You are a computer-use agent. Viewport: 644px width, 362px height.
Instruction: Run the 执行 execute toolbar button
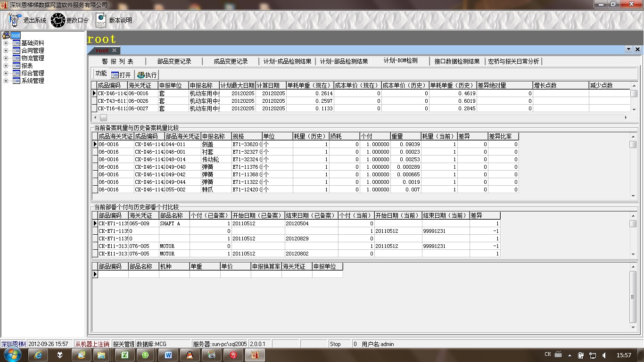click(x=147, y=75)
